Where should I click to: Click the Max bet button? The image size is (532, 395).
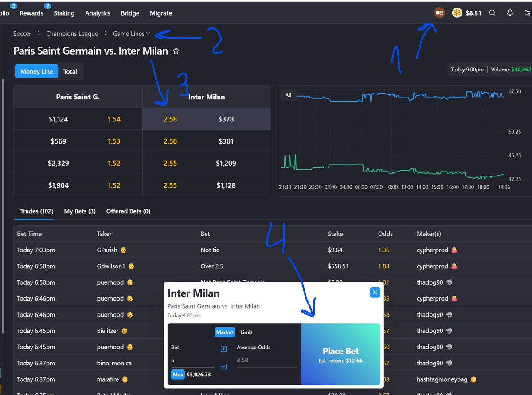click(178, 375)
